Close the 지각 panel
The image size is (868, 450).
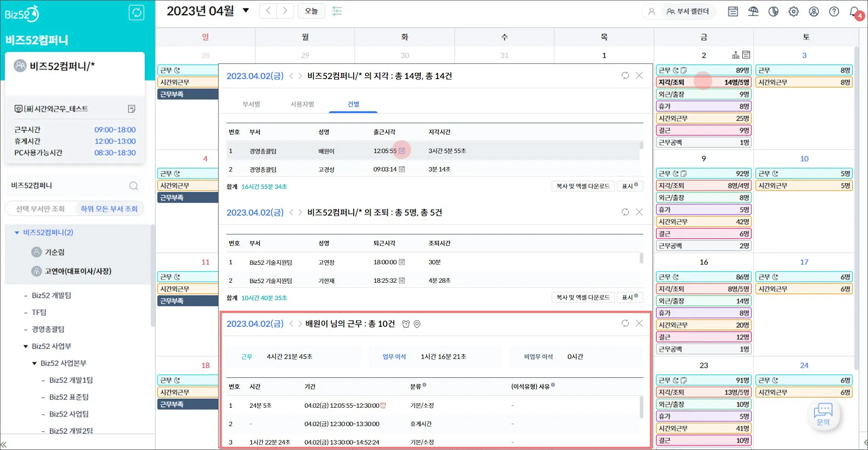click(x=639, y=75)
